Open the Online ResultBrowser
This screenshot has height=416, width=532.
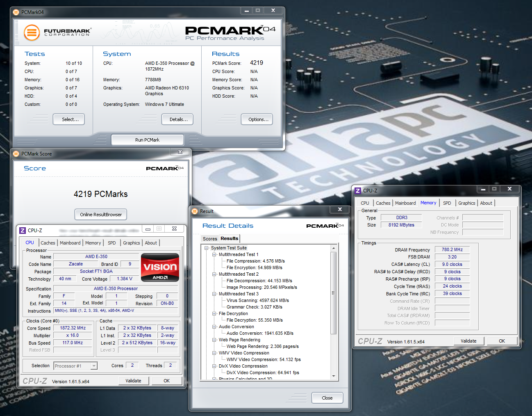(101, 215)
